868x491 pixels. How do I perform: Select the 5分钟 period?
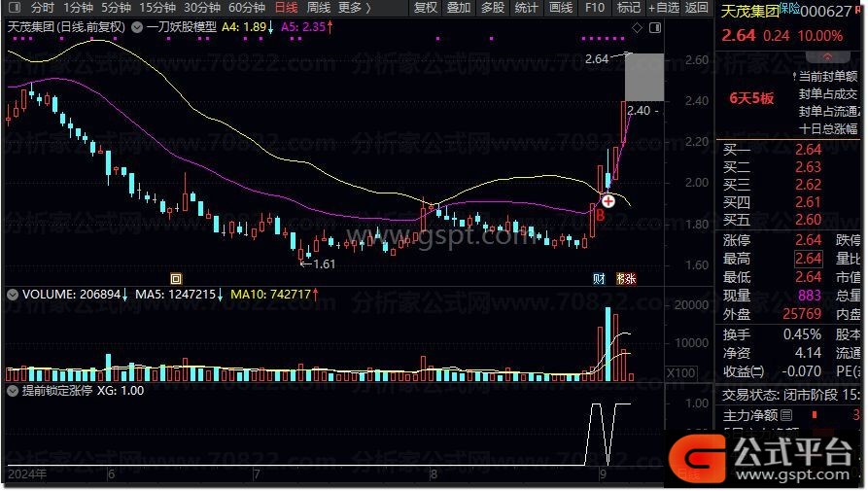[116, 8]
